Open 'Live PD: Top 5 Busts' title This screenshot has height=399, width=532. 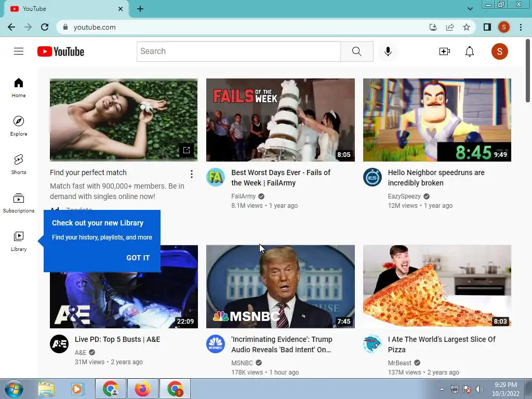pyautogui.click(x=117, y=339)
